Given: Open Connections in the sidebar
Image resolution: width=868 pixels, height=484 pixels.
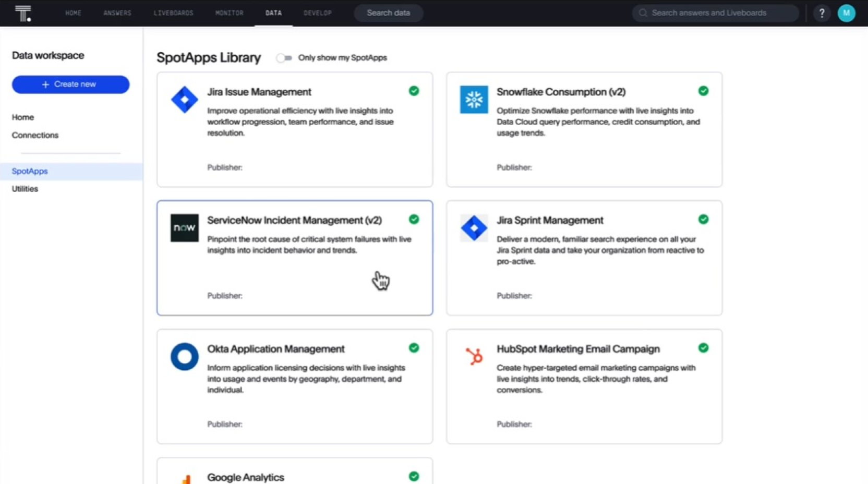Looking at the screenshot, I should [34, 135].
